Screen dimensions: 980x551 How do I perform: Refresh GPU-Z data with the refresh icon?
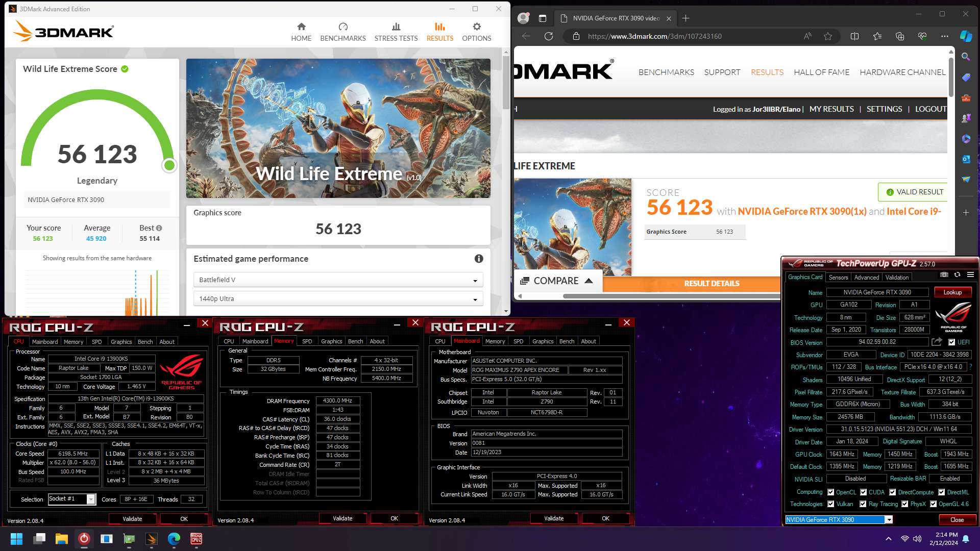(958, 274)
